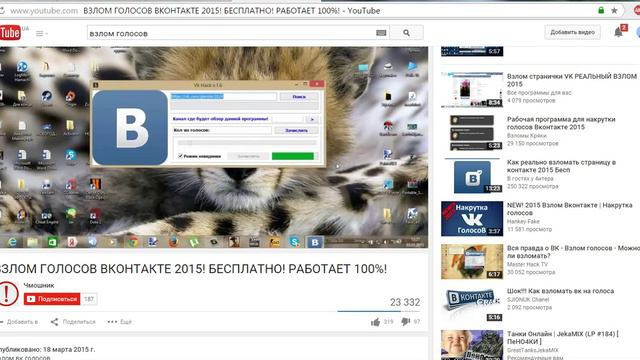Click the ">" arrow button in VK Hack
The height and width of the screenshot is (360, 640).
(312, 120)
